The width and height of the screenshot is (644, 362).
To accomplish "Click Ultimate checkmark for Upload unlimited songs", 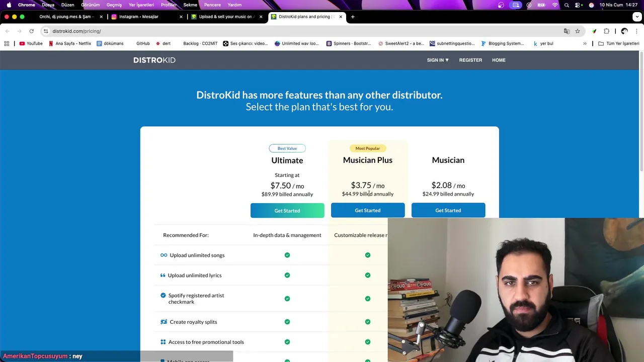I will [287, 255].
